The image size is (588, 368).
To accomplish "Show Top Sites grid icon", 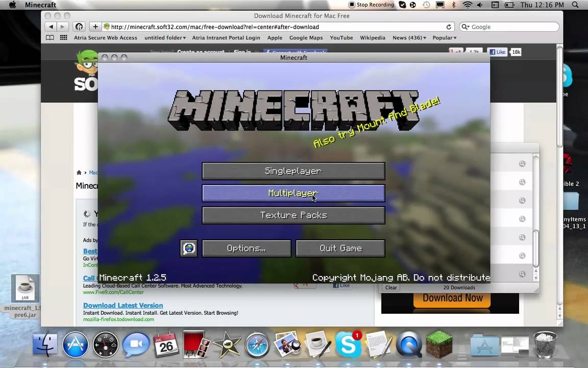I will coord(64,37).
